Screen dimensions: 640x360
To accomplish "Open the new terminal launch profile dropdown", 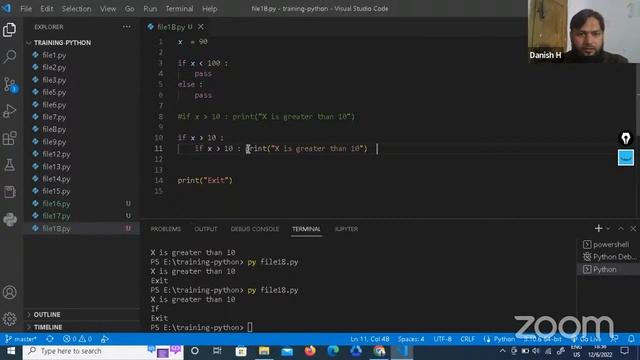I will click(x=608, y=229).
